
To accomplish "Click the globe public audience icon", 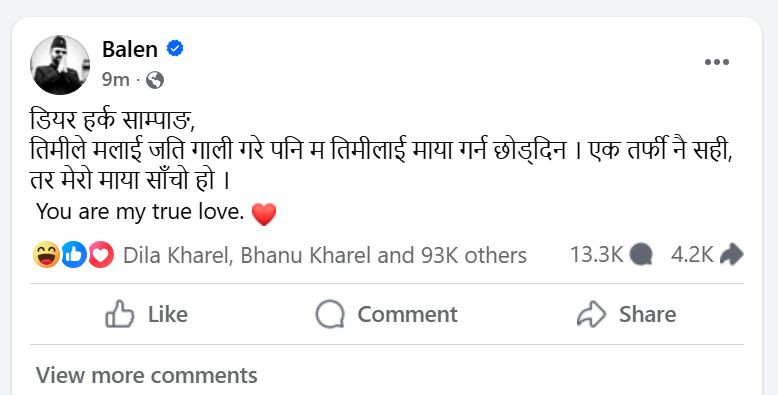I will (x=155, y=80).
